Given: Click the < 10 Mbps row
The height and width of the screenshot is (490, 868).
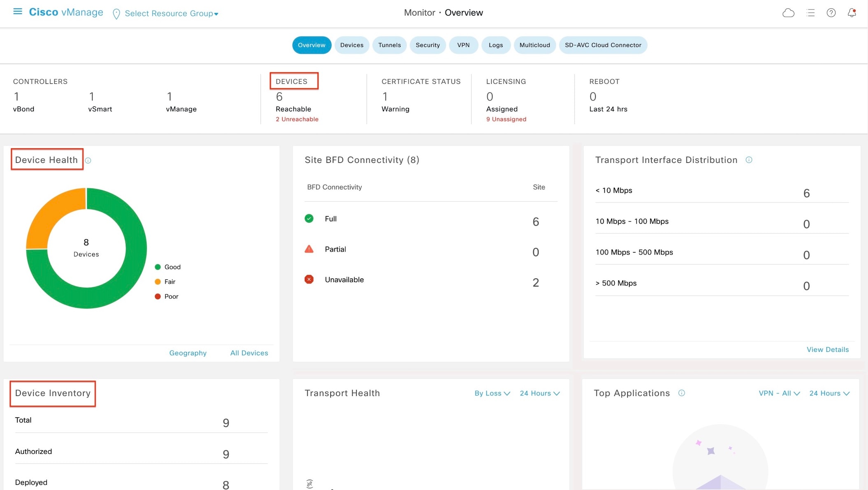Looking at the screenshot, I should pyautogui.click(x=722, y=192).
